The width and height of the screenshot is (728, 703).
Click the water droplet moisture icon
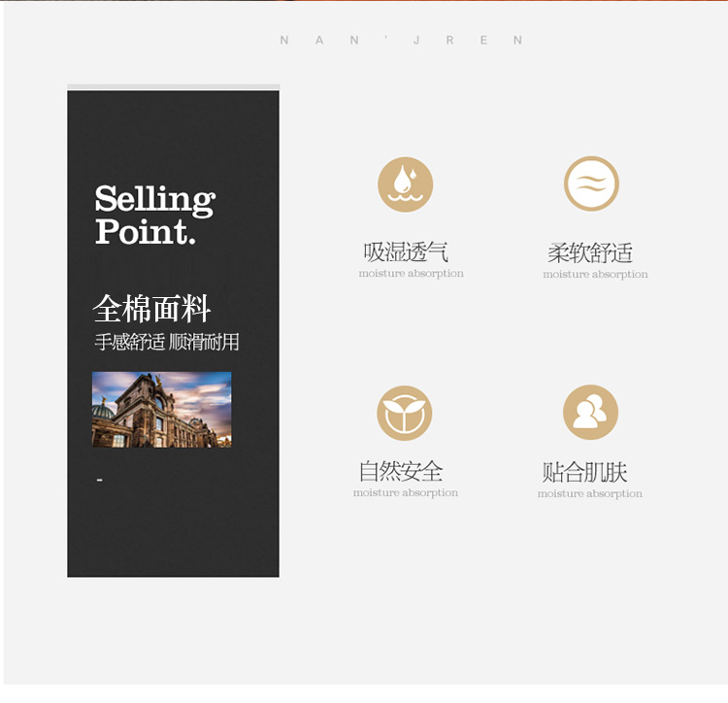point(406,184)
